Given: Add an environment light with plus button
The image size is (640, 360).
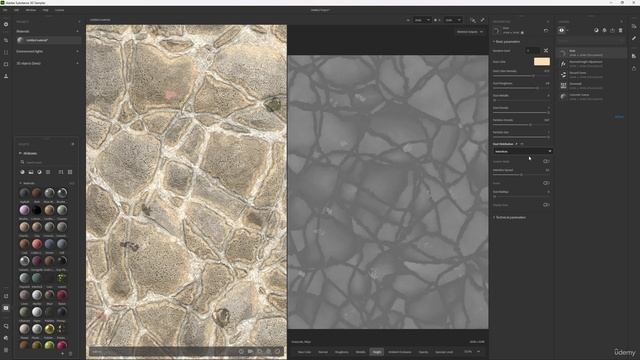Looking at the screenshot, I should pyautogui.click(x=77, y=51).
